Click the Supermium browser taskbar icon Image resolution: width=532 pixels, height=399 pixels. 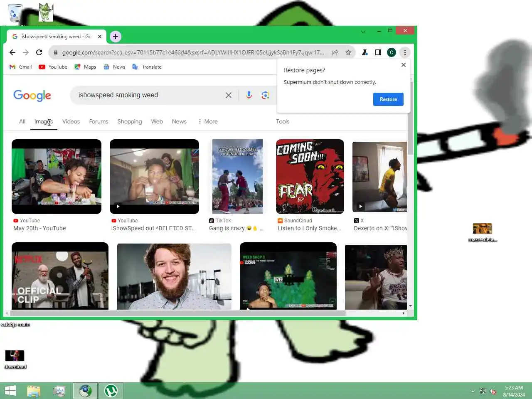tap(85, 391)
